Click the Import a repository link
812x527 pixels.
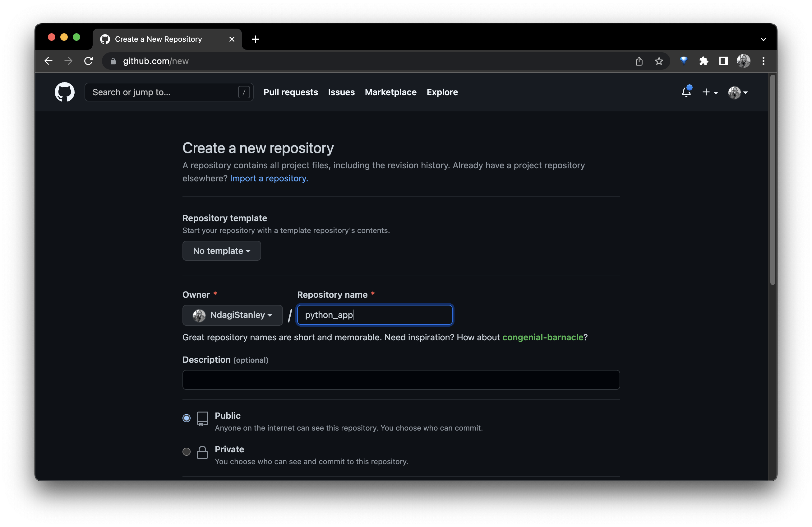tap(268, 178)
